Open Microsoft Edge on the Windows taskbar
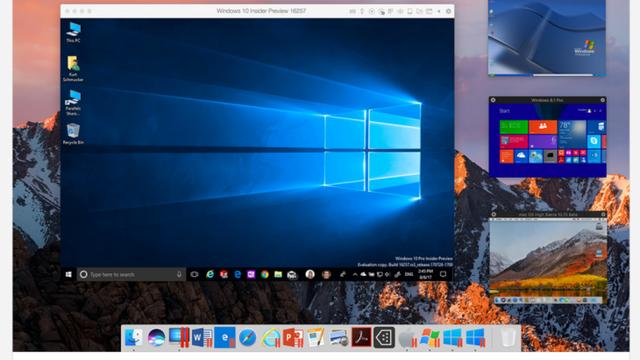Image resolution: width=640 pixels, height=360 pixels. (238, 274)
